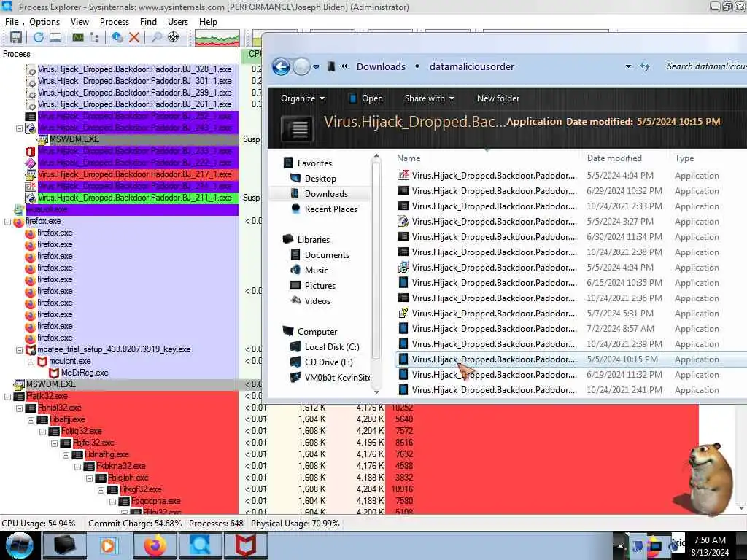This screenshot has width=747, height=560.
Task: Click the Find handle or DLL magnifier icon
Action: point(156,37)
